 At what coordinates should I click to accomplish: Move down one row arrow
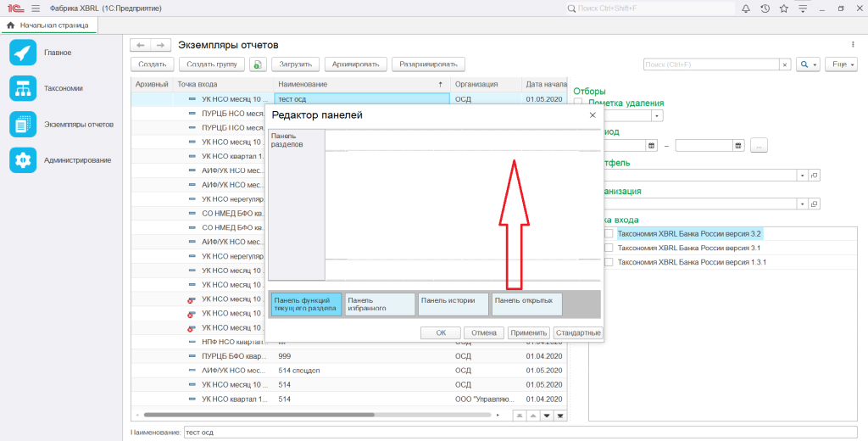click(547, 416)
